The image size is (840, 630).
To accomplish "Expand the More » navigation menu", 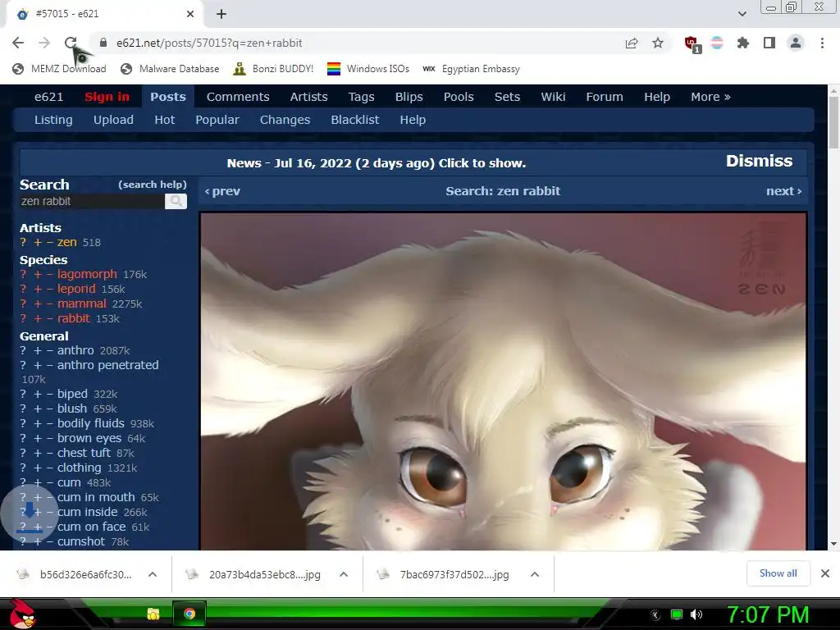I will tap(710, 97).
